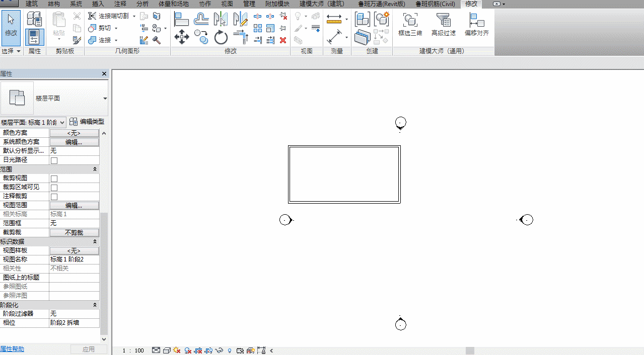
Task: Select the Align tool icon
Action: tap(181, 19)
